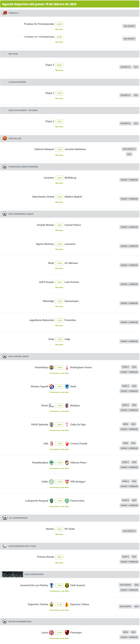Click the Dinamo Zagreb team crest

tap(51, 386)
